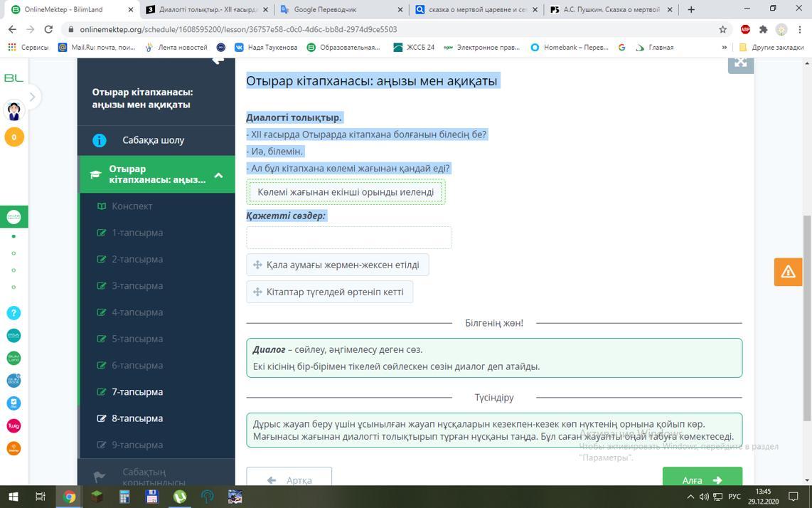This screenshot has width=812, height=508.
Task: Reload the current page
Action: point(48,30)
